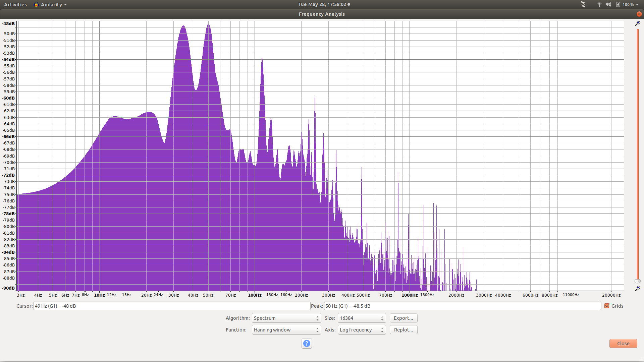The height and width of the screenshot is (362, 644).
Task: Open the Function dropdown showing Hanning window
Action: (x=286, y=330)
